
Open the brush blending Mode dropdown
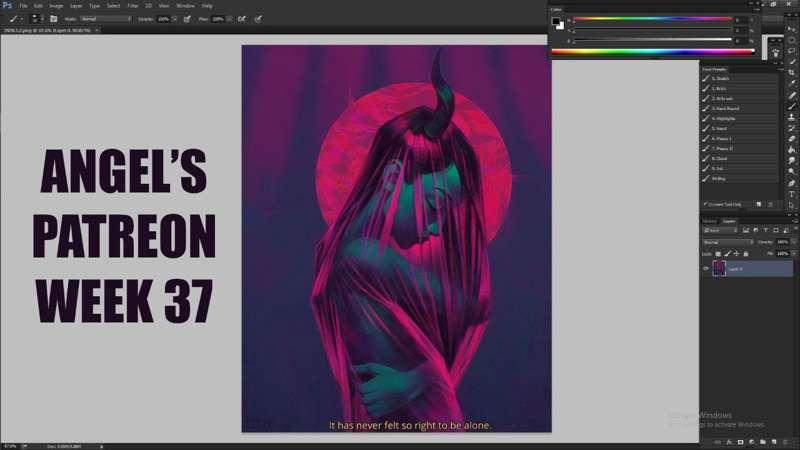pyautogui.click(x=106, y=19)
